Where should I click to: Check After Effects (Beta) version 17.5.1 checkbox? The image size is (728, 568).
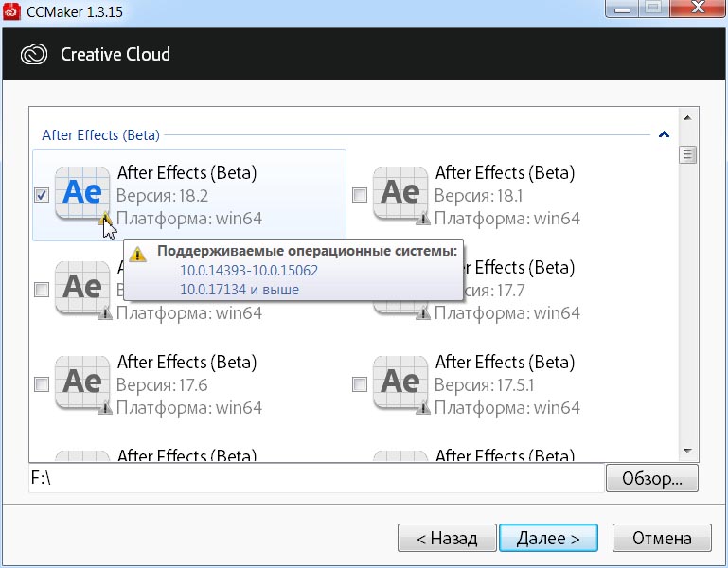tap(360, 384)
